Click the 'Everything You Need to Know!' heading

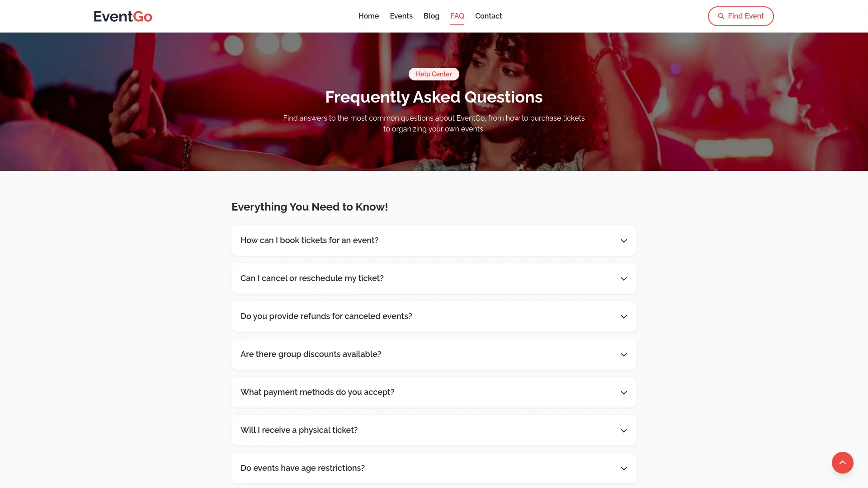(310, 206)
